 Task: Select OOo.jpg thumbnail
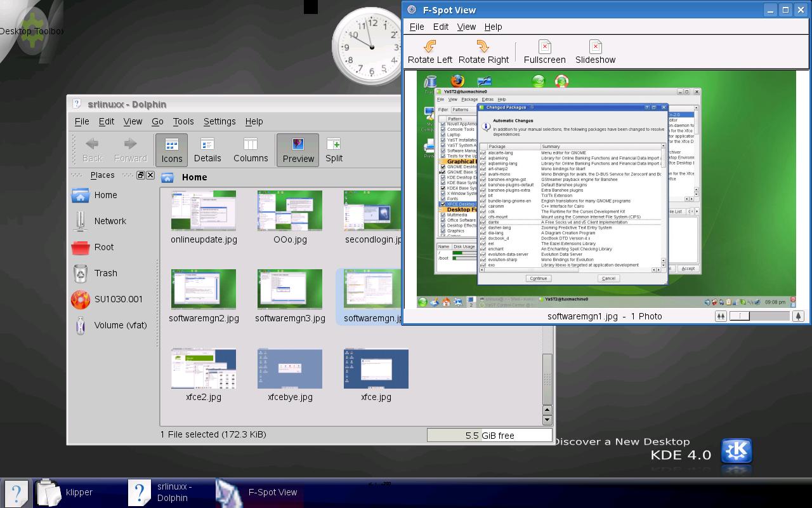click(x=290, y=211)
